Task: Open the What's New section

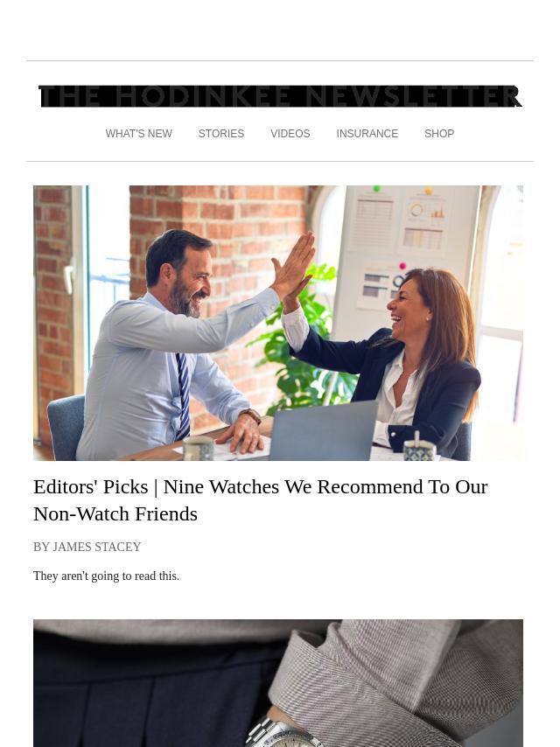Action: click(139, 134)
